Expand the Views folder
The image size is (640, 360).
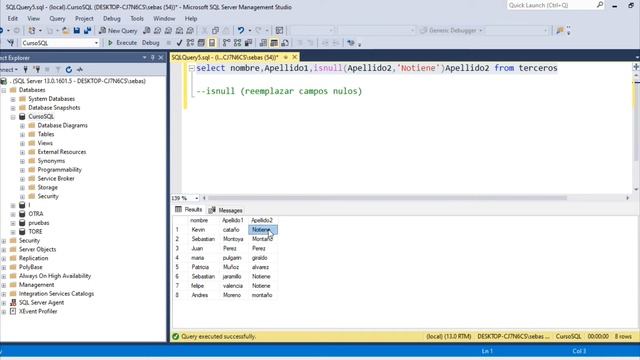[22, 144]
